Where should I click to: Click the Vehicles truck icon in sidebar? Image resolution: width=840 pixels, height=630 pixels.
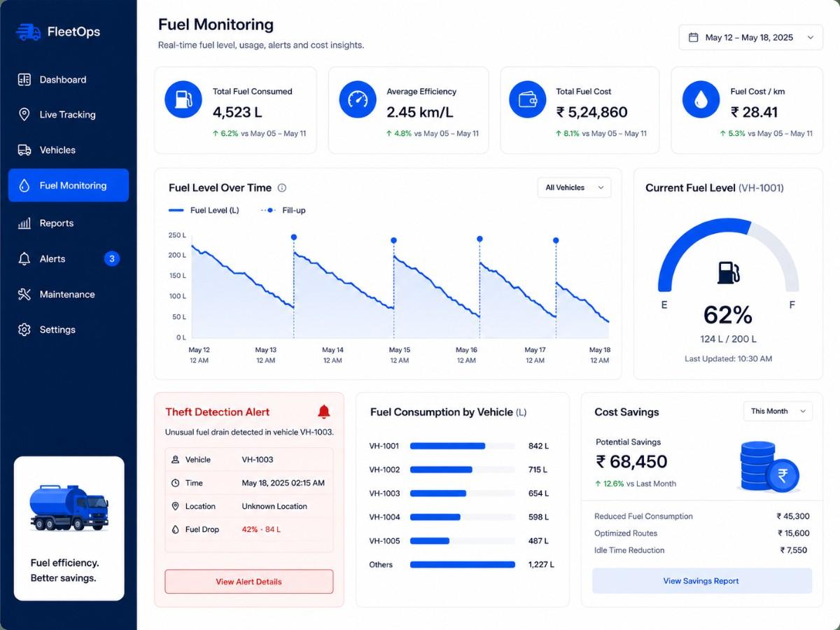(24, 150)
